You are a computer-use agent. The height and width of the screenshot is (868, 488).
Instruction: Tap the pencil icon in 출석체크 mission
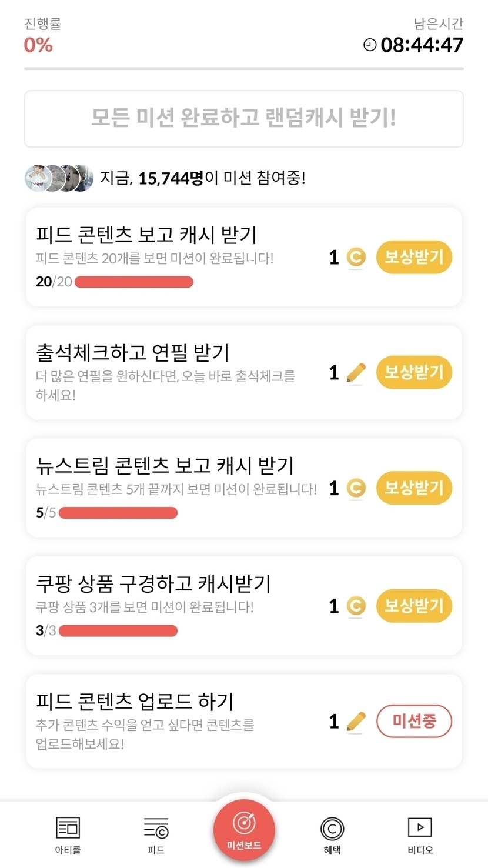pos(356,373)
